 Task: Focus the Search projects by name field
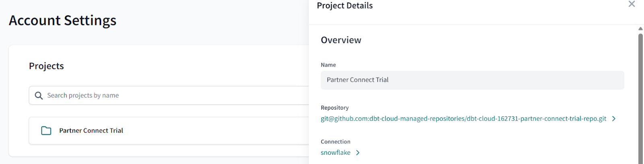click(x=169, y=95)
